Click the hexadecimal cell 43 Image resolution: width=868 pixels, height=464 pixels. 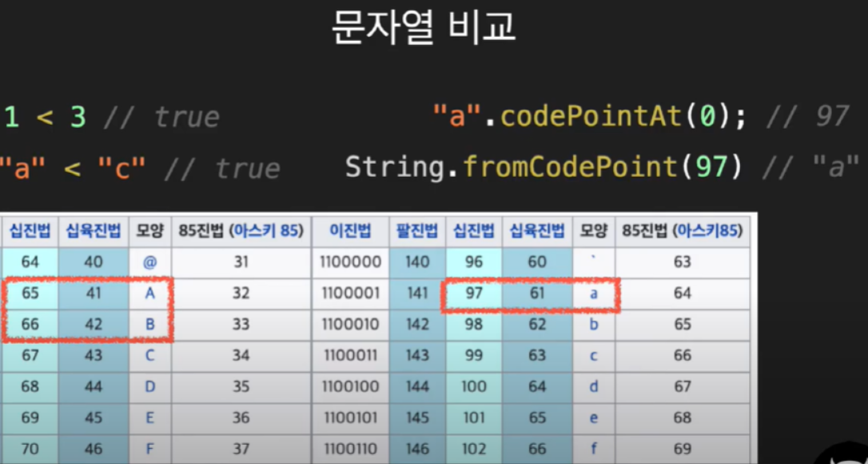[94, 355]
